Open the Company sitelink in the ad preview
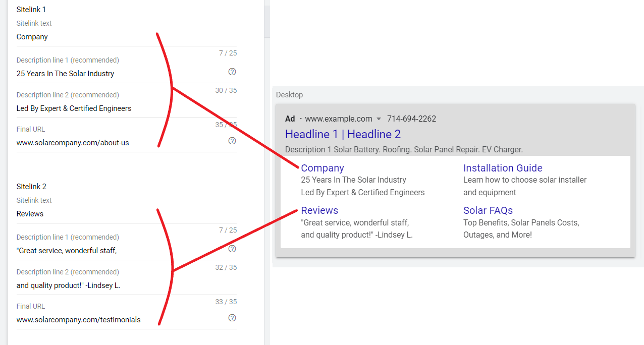 point(322,167)
